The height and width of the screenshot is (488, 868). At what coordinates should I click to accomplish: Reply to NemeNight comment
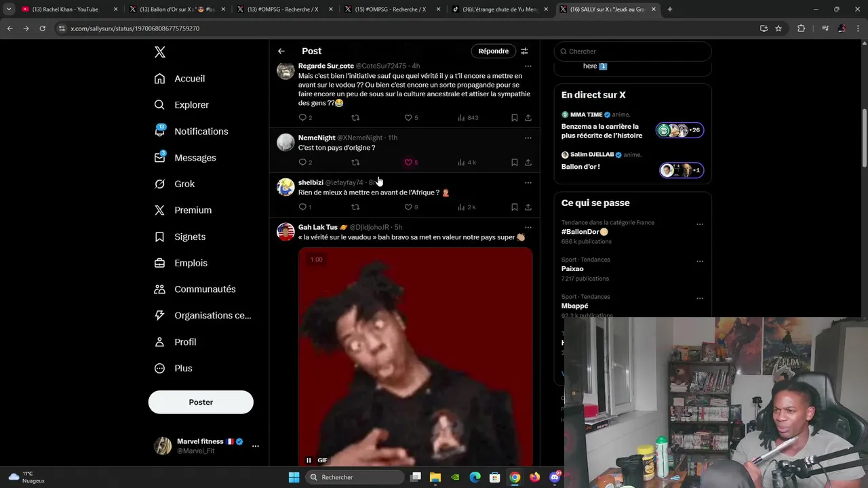305,163
